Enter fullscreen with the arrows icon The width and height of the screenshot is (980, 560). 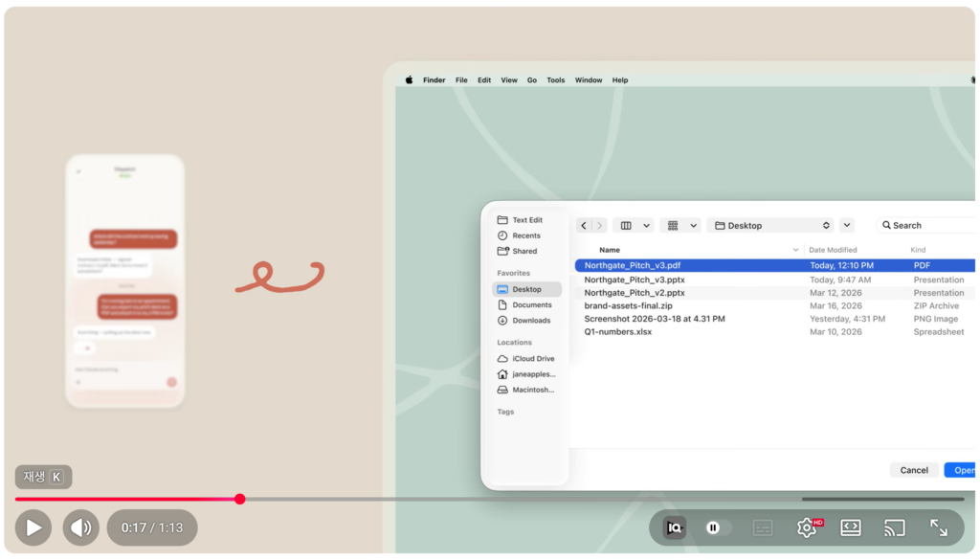coord(938,527)
